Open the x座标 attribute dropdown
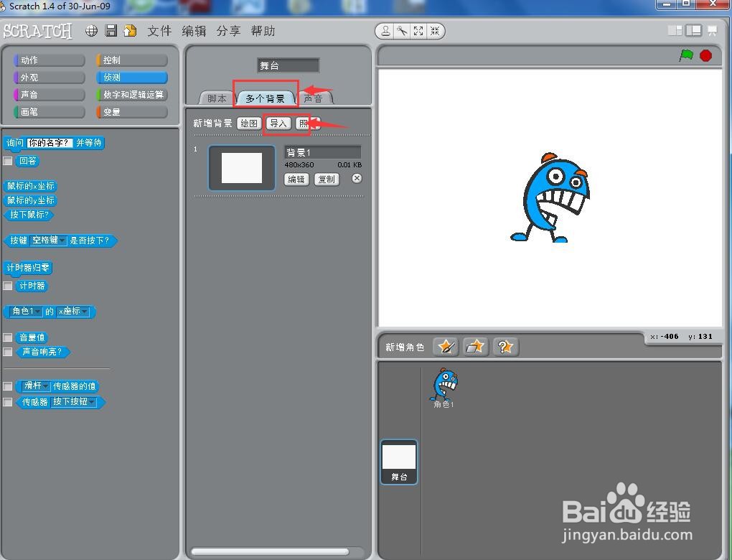Screen dimensions: 732x560 pyautogui.click(x=72, y=311)
